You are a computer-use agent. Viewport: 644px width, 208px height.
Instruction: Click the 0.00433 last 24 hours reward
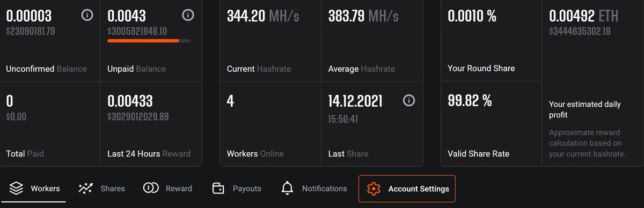[130, 100]
